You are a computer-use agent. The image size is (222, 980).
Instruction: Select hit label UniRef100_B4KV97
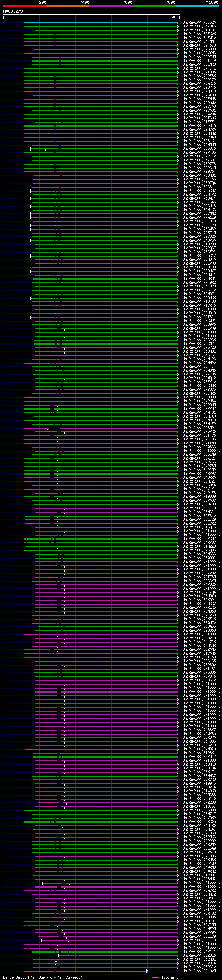click(199, 473)
